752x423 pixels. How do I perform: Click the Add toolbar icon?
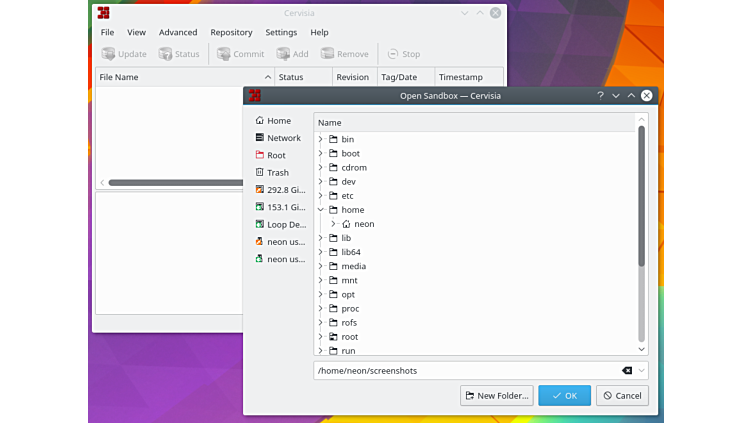(x=284, y=54)
